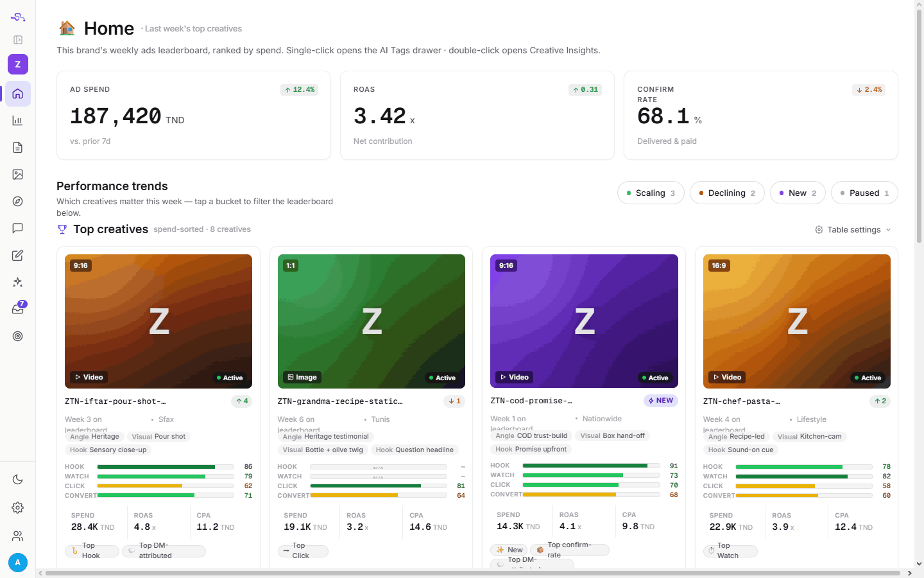The height and width of the screenshot is (578, 924).
Task: Select Angle COD trust-build tag
Action: click(x=531, y=436)
